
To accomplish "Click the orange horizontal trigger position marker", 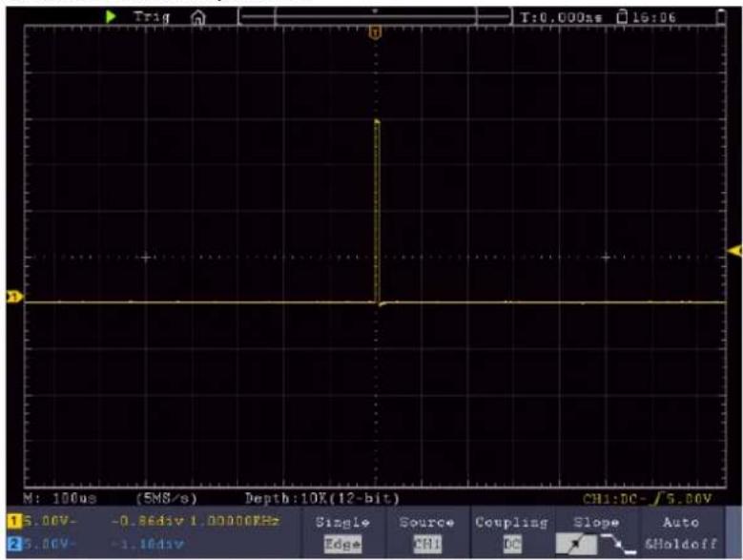I will click(375, 32).
